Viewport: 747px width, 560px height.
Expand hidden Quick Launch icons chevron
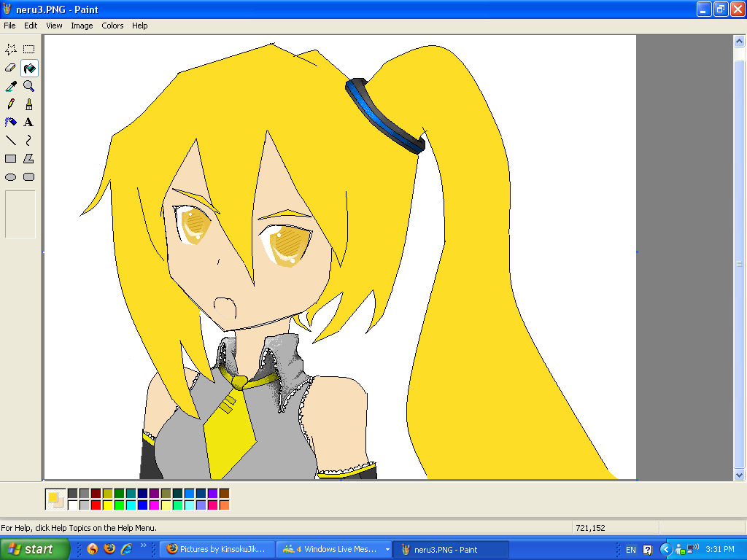144,545
